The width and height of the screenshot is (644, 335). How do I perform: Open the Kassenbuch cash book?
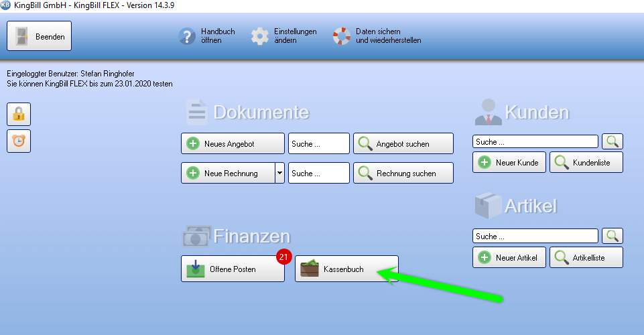tap(346, 269)
